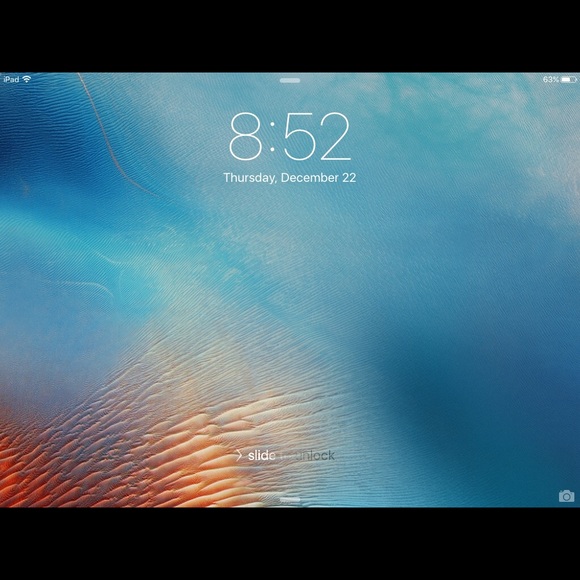The height and width of the screenshot is (580, 580).
Task: Open the camera from the lock screen icon
Action: coord(566,496)
